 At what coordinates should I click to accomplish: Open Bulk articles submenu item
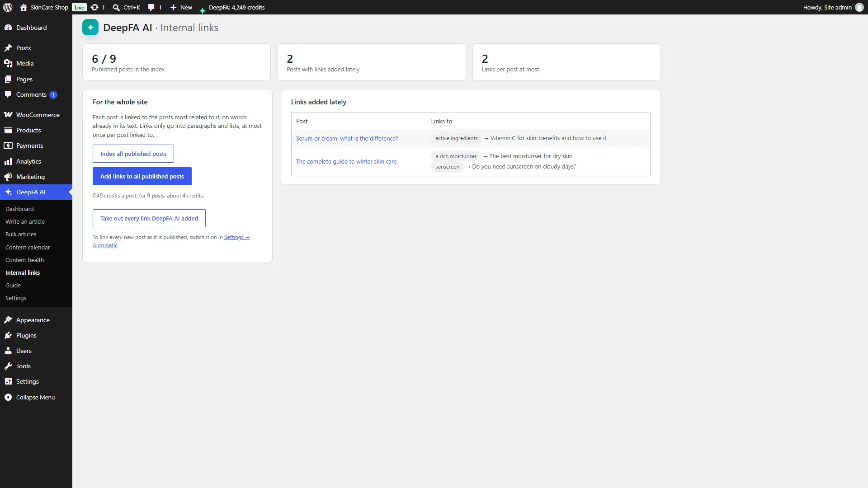click(21, 234)
